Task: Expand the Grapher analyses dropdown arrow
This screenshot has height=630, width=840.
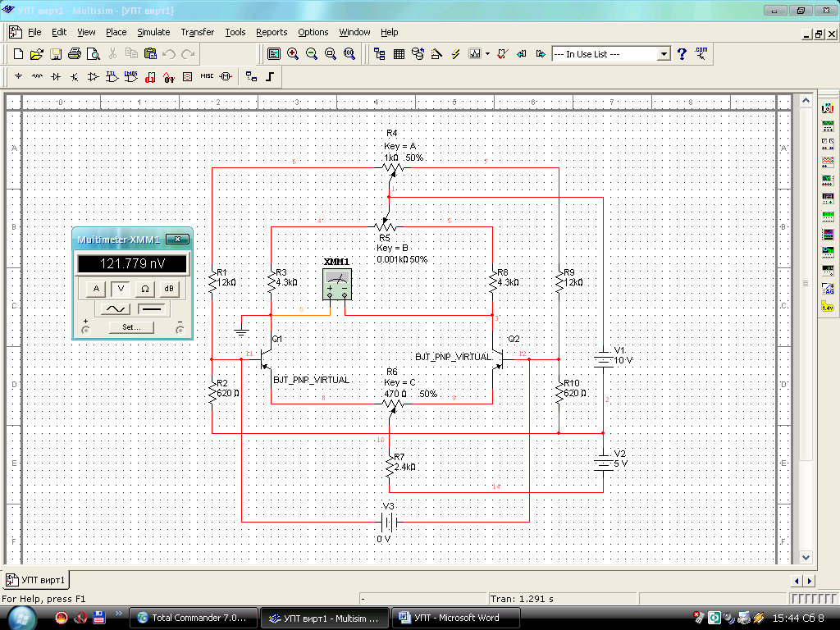Action: click(x=487, y=54)
